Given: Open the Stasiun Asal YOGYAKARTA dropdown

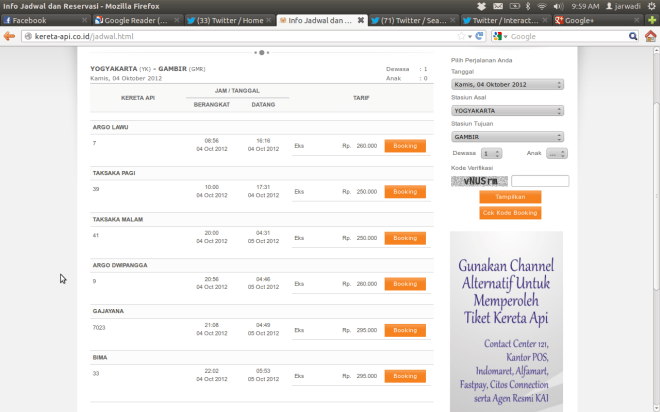Looking at the screenshot, I should click(507, 111).
